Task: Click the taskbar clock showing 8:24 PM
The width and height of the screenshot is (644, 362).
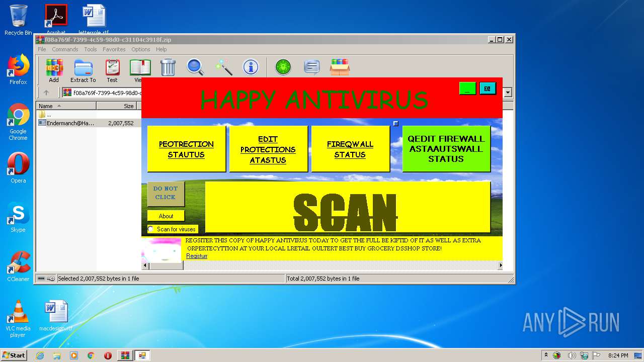Action: pos(618,355)
